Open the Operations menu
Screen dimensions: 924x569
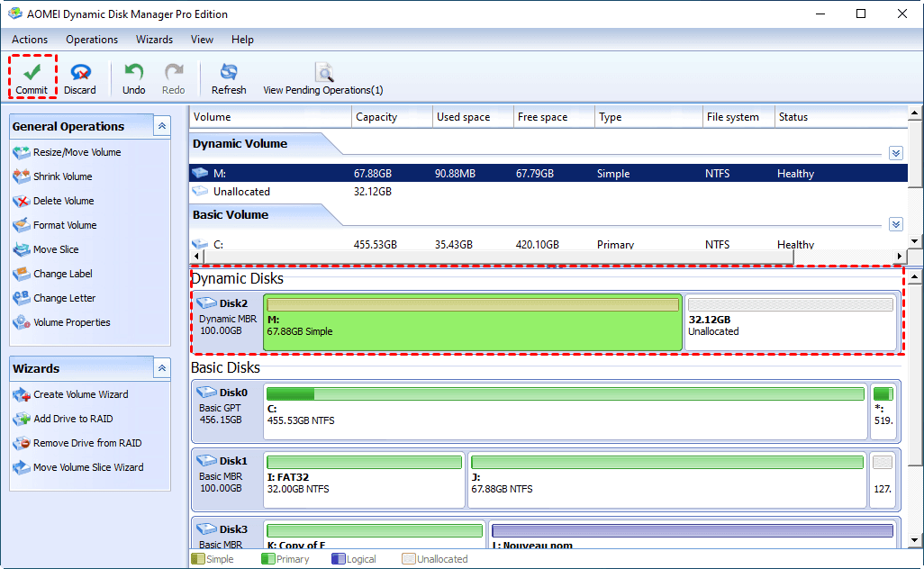(x=92, y=40)
